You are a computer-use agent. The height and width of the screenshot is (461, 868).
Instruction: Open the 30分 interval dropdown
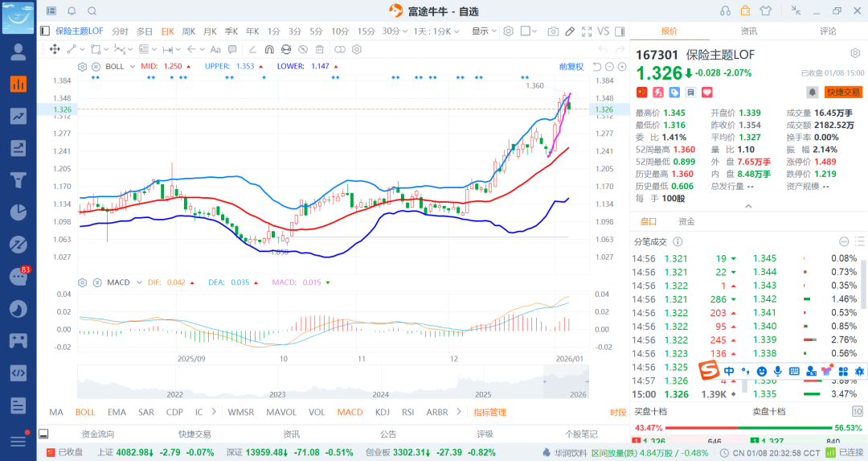(x=395, y=31)
